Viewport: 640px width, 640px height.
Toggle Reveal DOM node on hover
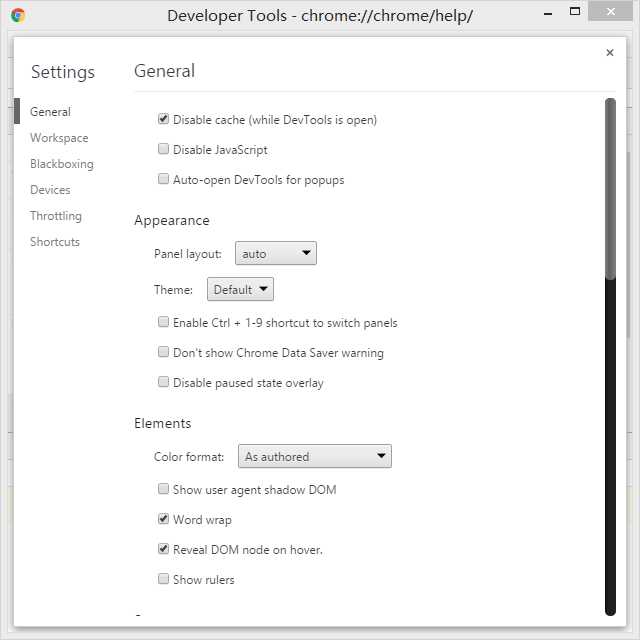(163, 549)
